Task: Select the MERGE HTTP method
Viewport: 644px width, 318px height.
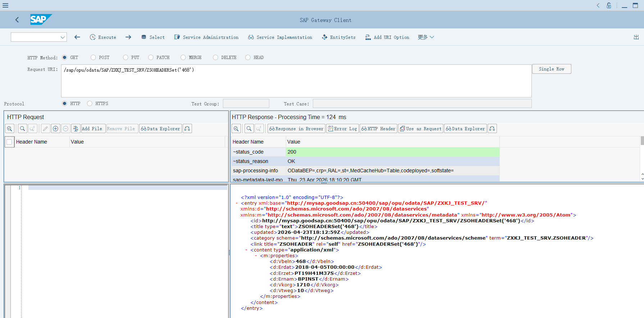Action: click(x=183, y=57)
